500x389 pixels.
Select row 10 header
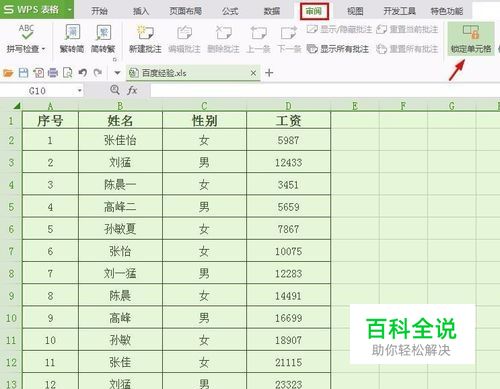pos(11,318)
